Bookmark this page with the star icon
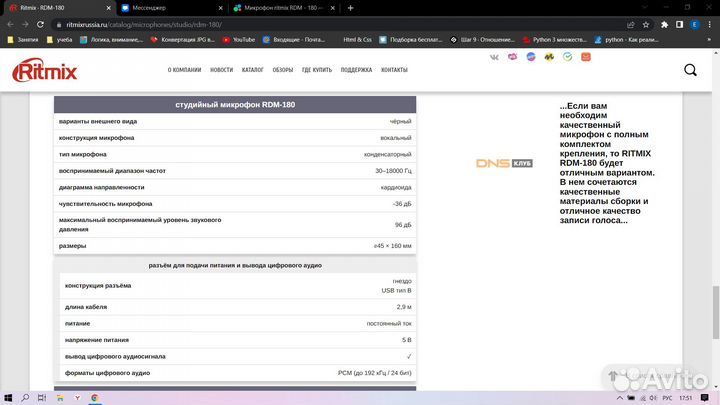The width and height of the screenshot is (720, 405). click(x=646, y=23)
